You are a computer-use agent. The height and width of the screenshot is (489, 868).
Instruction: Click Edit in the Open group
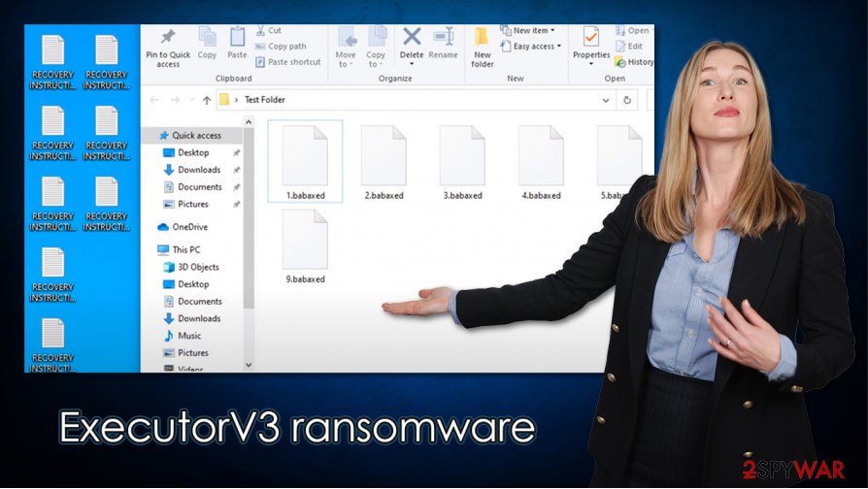point(629,46)
